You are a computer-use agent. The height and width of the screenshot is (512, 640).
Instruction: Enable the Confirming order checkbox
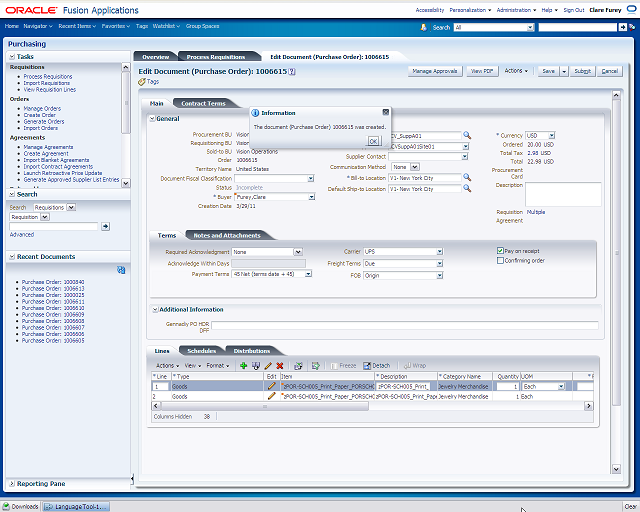coord(500,260)
